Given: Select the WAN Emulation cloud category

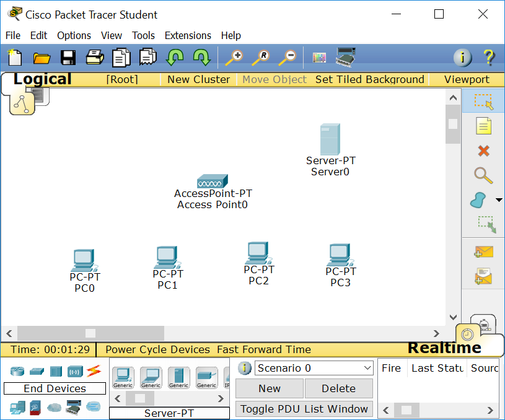Looking at the screenshot, I should [x=54, y=408].
